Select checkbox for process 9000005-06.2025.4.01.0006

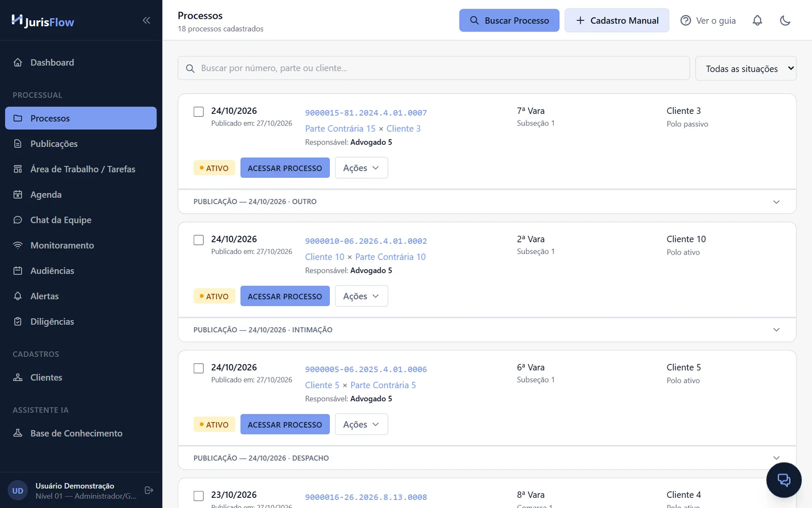(x=198, y=368)
